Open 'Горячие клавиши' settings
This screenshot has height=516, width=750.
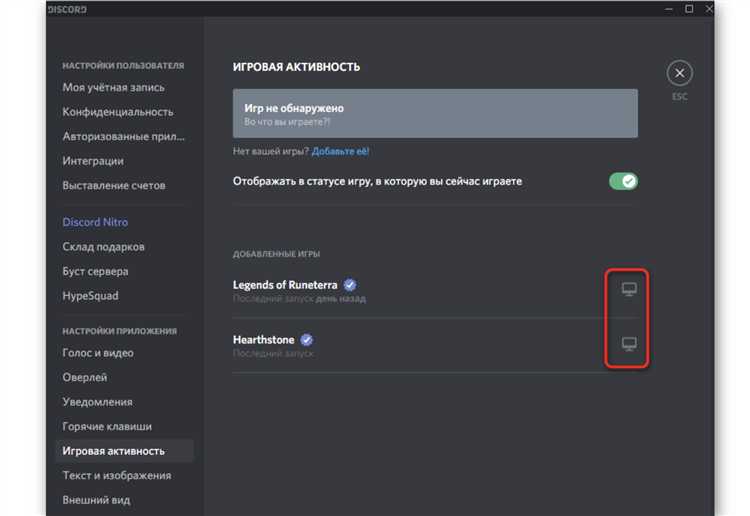pos(107,427)
